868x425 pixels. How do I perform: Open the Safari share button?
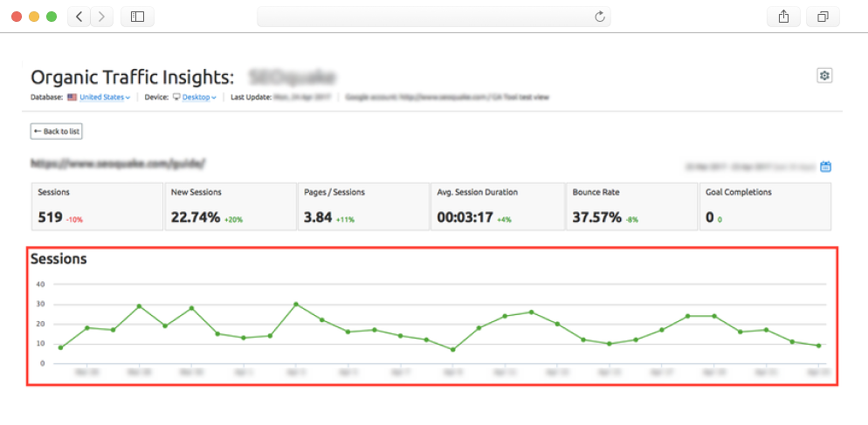(x=783, y=17)
